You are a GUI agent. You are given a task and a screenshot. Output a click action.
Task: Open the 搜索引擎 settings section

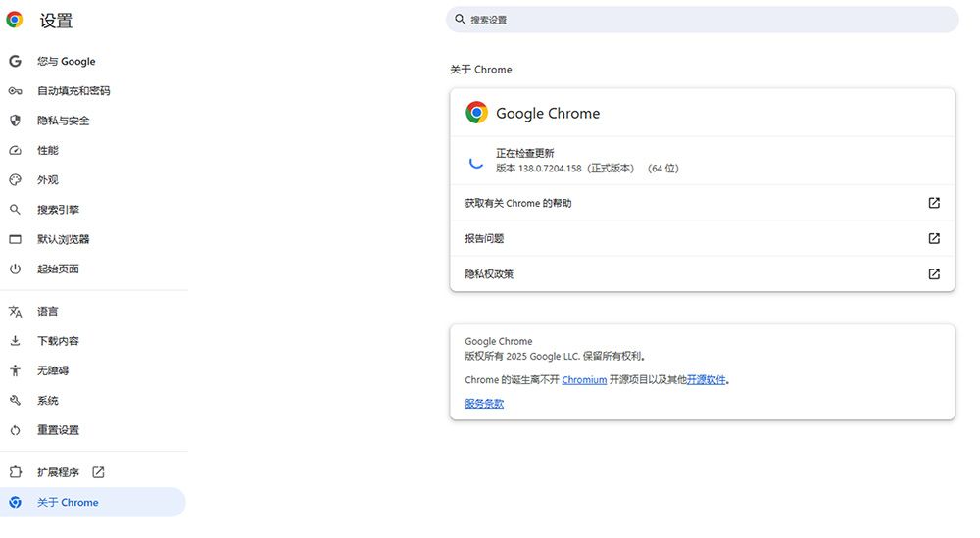(58, 210)
